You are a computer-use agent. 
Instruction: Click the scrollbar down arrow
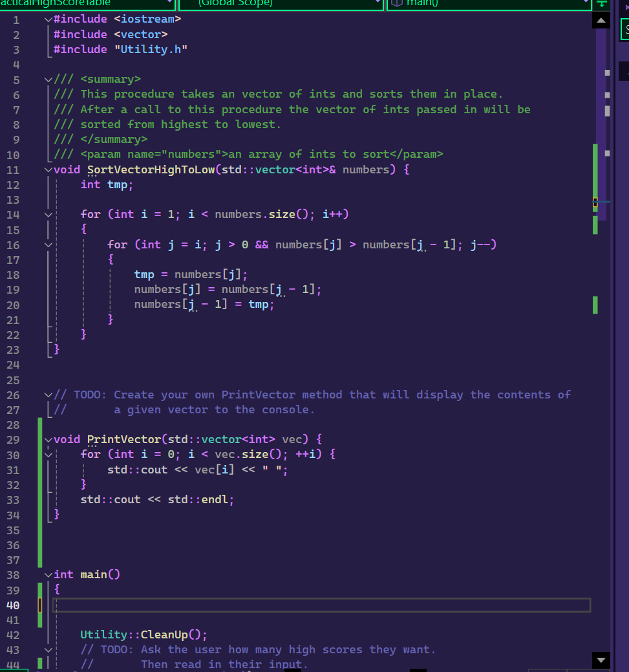[x=601, y=660]
